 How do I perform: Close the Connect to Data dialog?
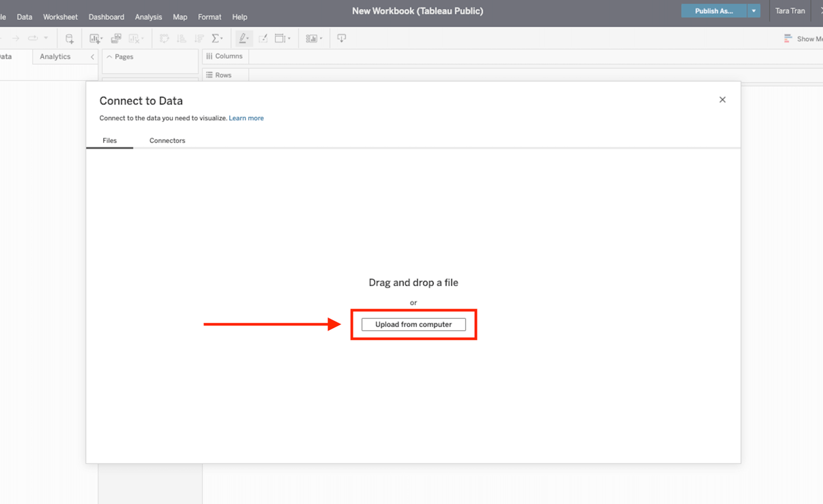click(x=723, y=100)
